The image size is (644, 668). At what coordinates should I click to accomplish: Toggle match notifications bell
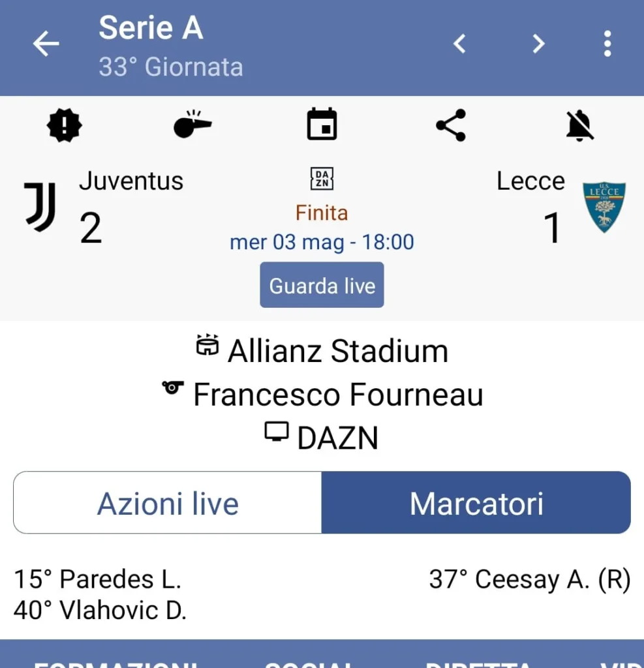pos(579,125)
